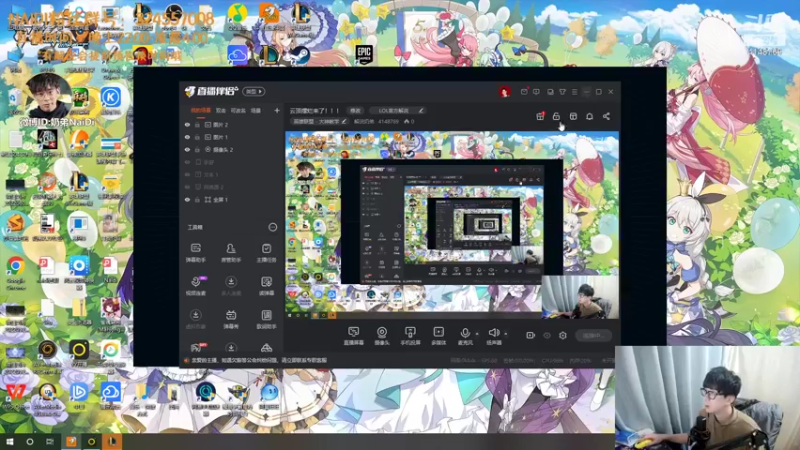Open the gift box icon above the preview

coord(540,116)
